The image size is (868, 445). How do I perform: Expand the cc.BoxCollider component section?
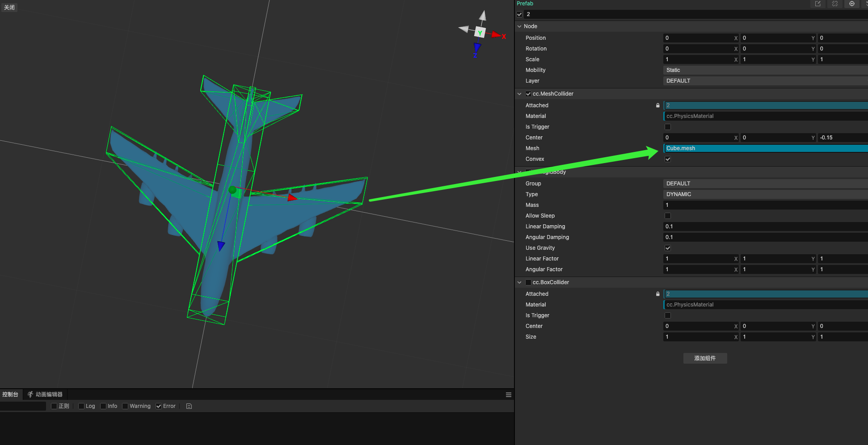519,282
